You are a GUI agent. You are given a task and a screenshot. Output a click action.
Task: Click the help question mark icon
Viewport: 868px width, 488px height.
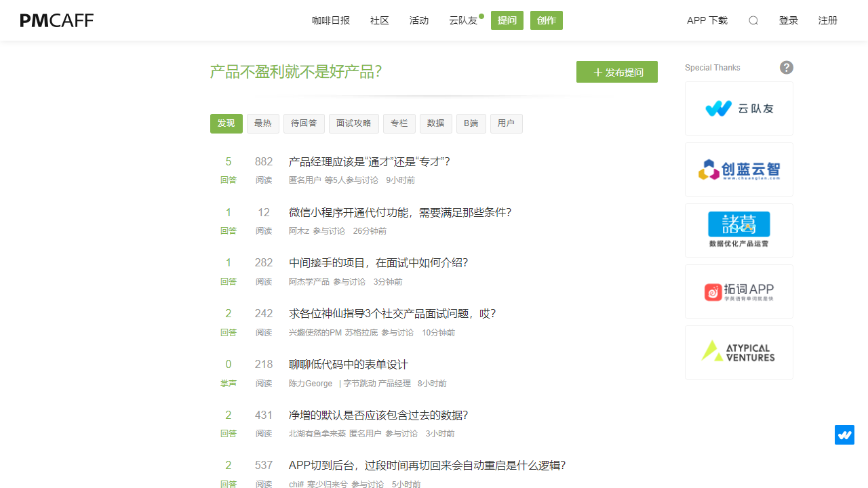tap(787, 67)
